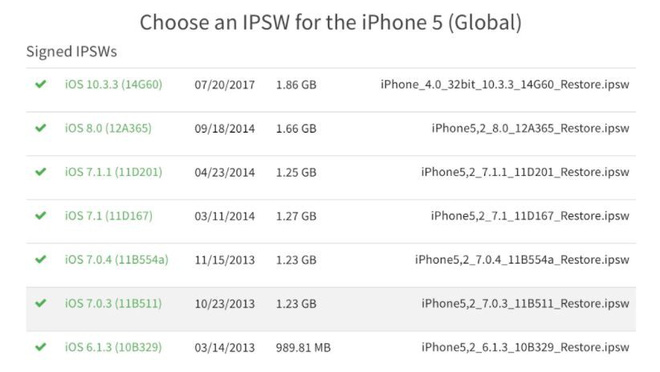Viewport: 660px width, 372px height.
Task: Click the green checkmark beside iOS 10.3.3
Action: [41, 84]
